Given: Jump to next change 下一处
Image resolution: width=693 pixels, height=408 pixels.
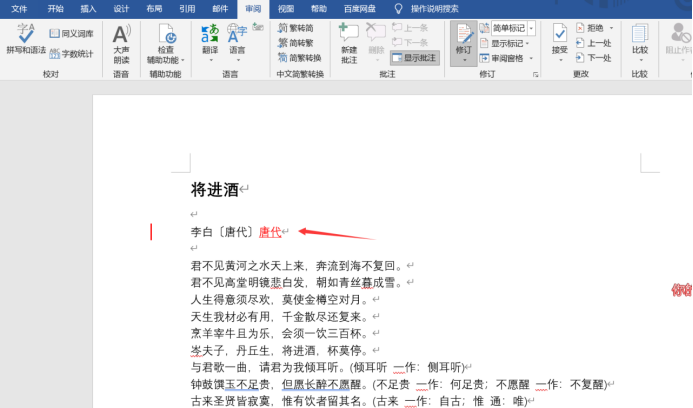Looking at the screenshot, I should (x=594, y=58).
